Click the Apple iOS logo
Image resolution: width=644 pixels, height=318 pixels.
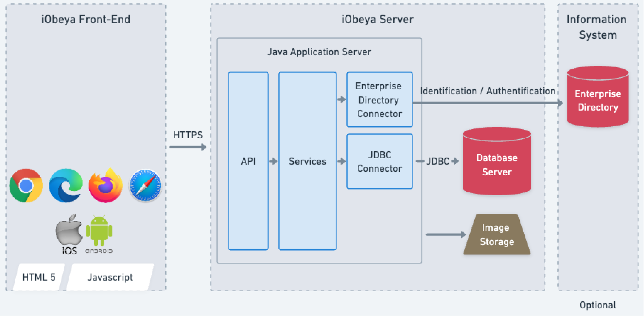tap(69, 234)
